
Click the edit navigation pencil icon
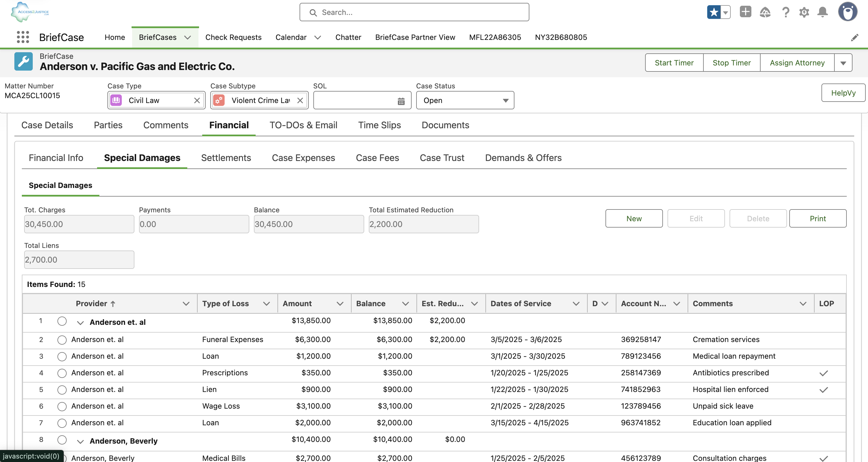[855, 37]
